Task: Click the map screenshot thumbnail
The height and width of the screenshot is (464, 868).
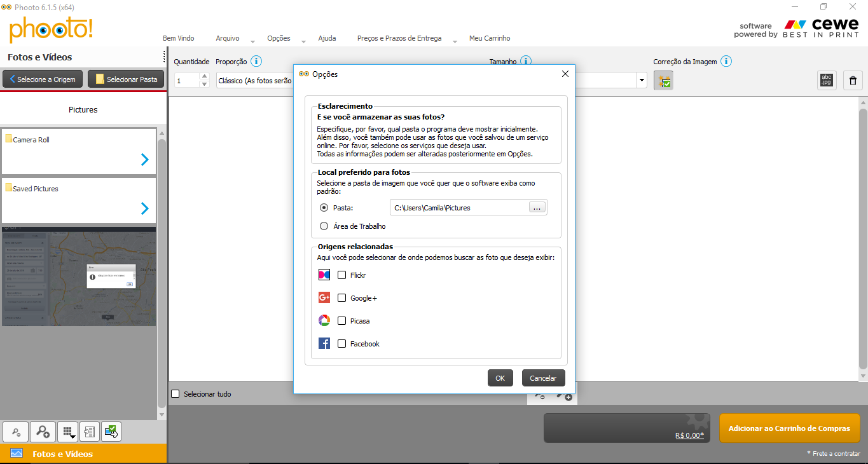Action: 79,276
